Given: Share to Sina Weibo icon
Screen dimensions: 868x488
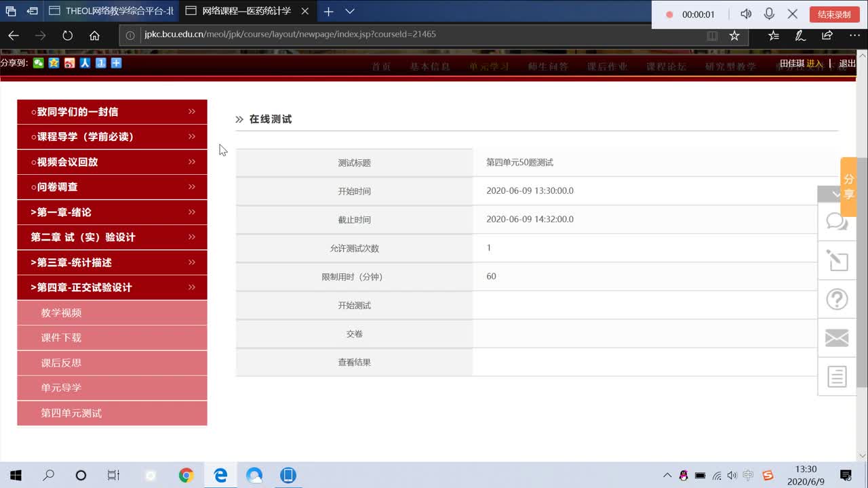Looking at the screenshot, I should (x=69, y=63).
